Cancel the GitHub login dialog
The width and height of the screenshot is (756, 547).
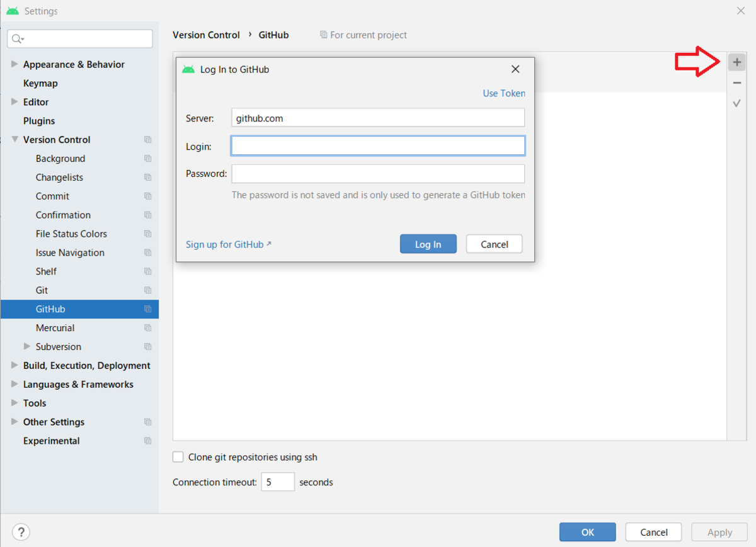(x=494, y=244)
